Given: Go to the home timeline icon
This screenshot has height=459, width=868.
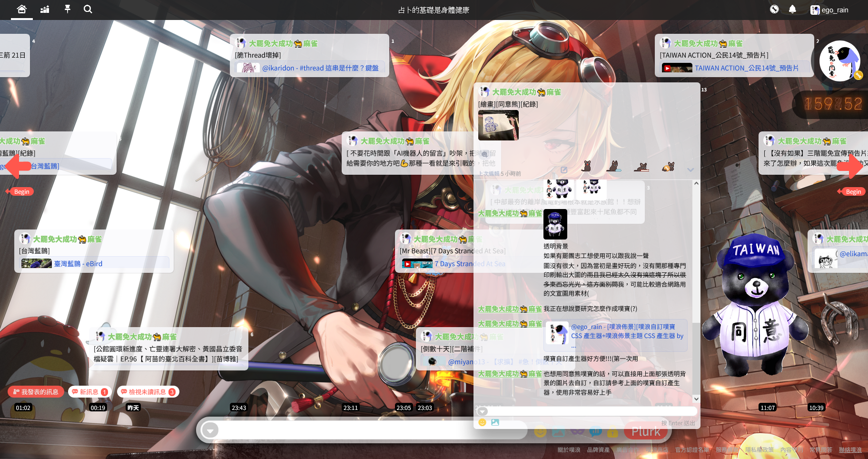Looking at the screenshot, I should (x=21, y=9).
